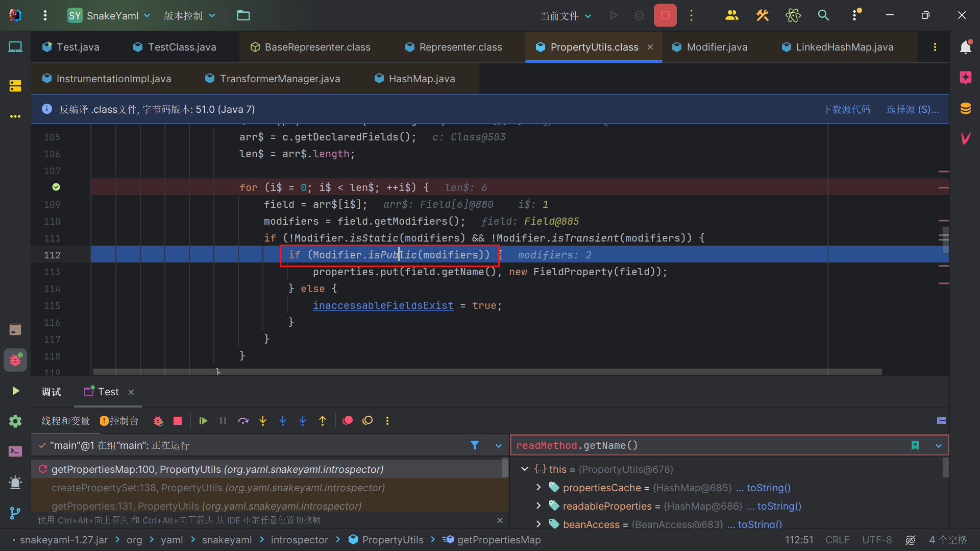Switch to BaseRepresenter.class tab
Image resolution: width=980 pixels, height=551 pixels.
310,47
